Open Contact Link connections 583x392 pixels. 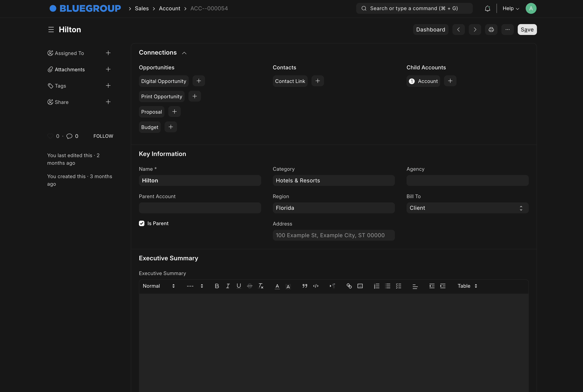click(x=290, y=81)
